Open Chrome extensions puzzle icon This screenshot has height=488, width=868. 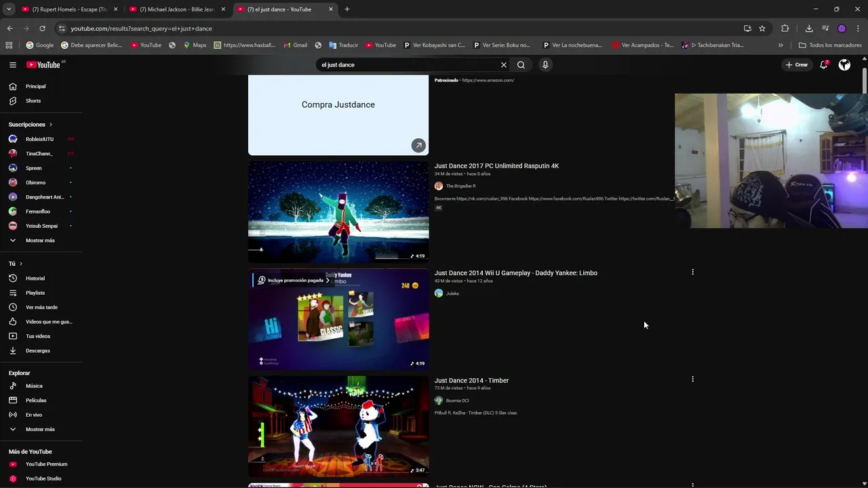coord(785,28)
